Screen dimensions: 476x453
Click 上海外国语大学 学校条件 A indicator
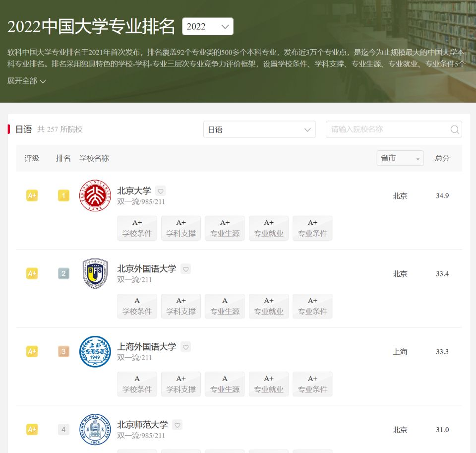pos(137,384)
